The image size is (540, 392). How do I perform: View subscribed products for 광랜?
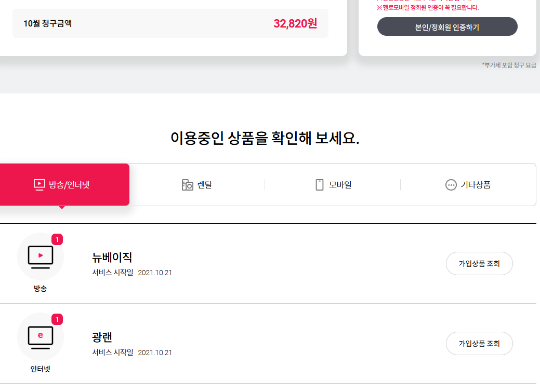pyautogui.click(x=479, y=344)
